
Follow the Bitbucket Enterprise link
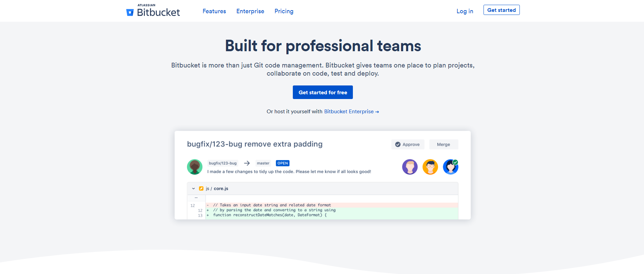352,112
